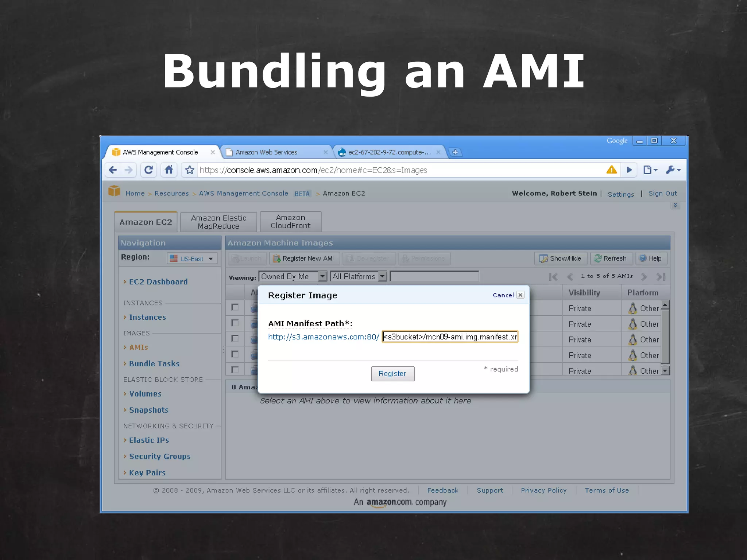Click Linux penguin icon in first row
This screenshot has height=560, width=747.
(632, 308)
